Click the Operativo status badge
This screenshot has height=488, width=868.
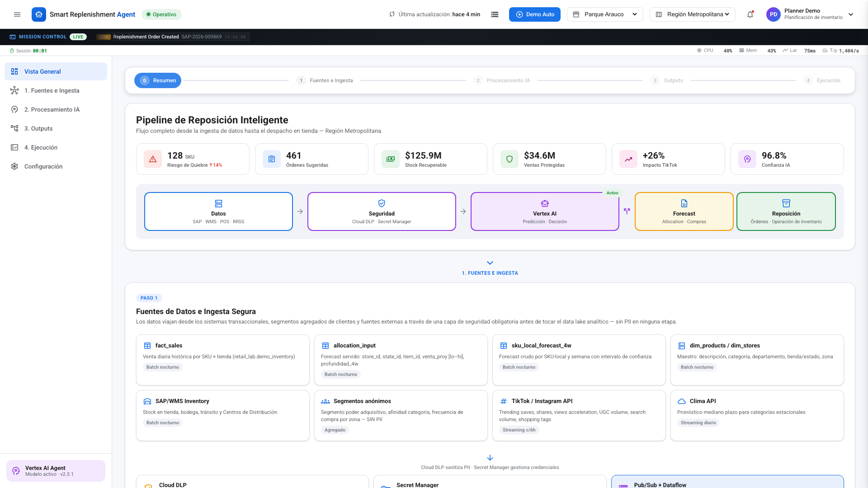point(161,14)
